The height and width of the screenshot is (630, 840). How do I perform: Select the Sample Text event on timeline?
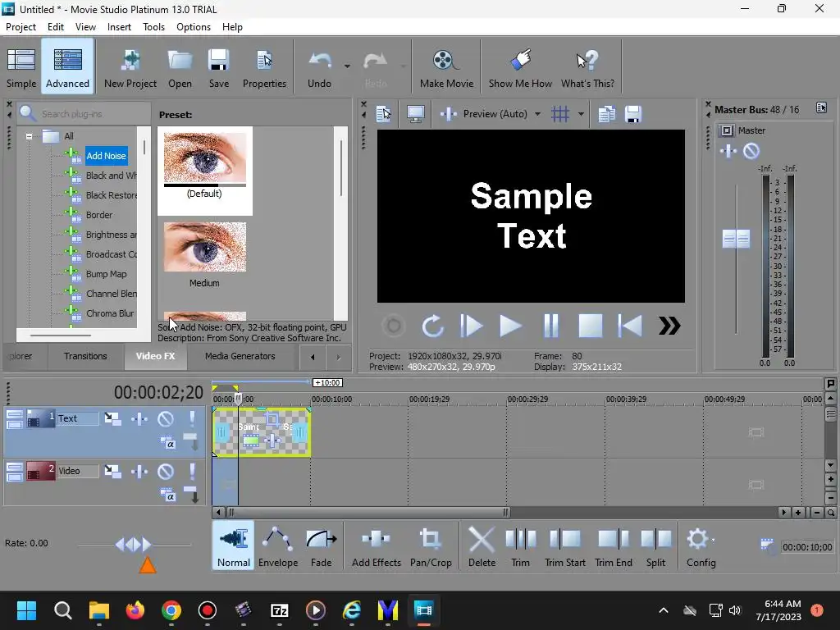tap(262, 431)
